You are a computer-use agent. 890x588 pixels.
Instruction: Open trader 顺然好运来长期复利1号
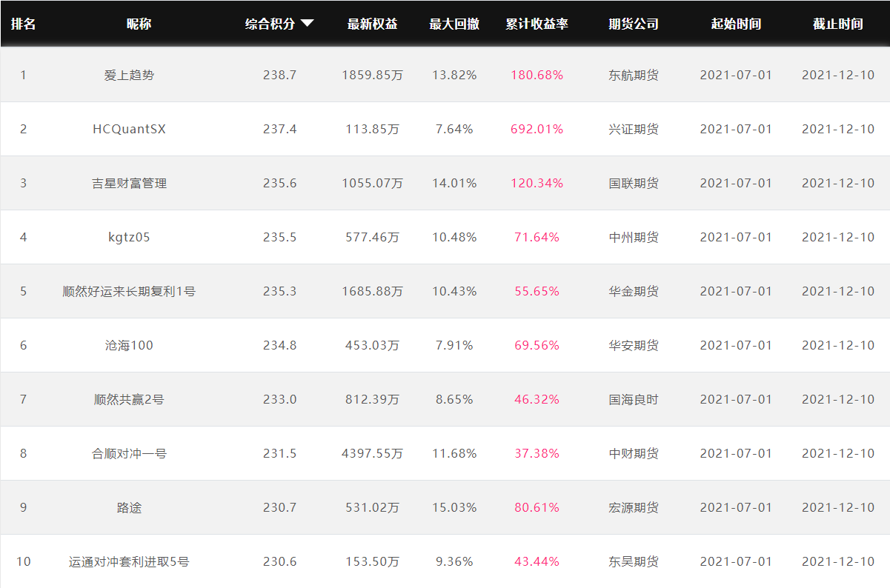pos(130,291)
